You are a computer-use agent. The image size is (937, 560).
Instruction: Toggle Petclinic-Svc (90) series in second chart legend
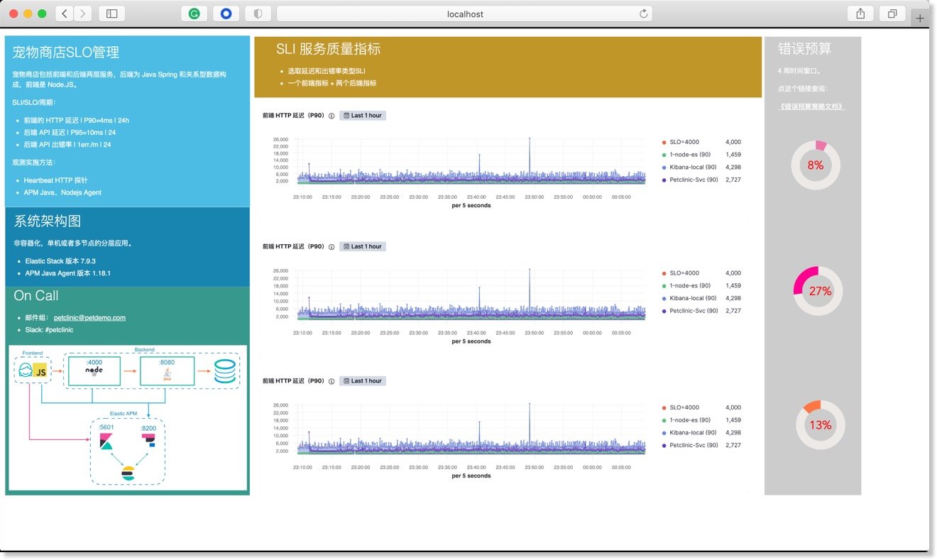(694, 311)
